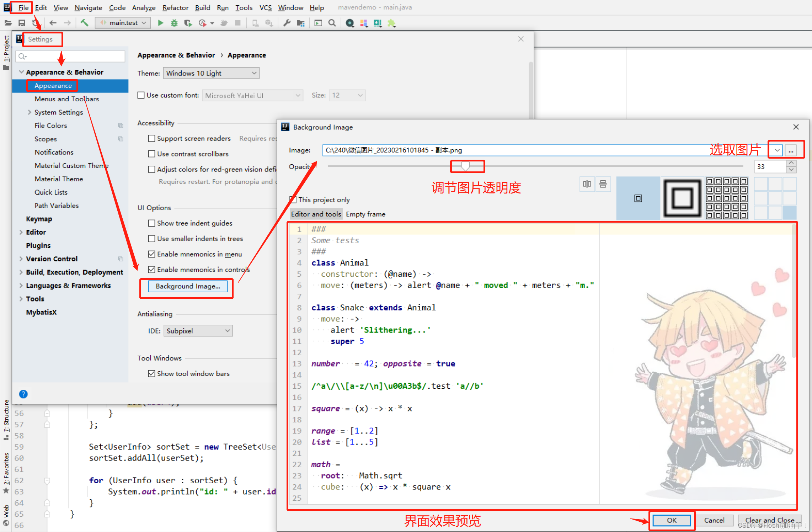Screen dimensions: 812x532
Task: Click the Background Image... button
Action: 188,286
